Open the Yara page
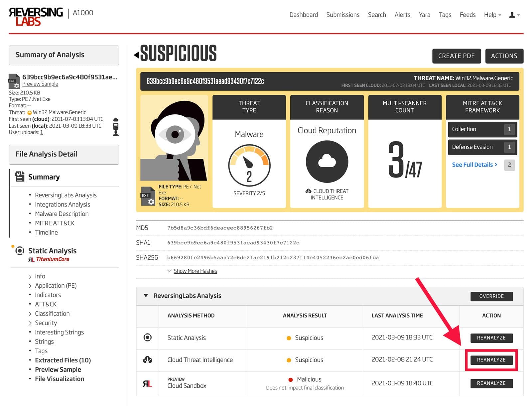 425,15
